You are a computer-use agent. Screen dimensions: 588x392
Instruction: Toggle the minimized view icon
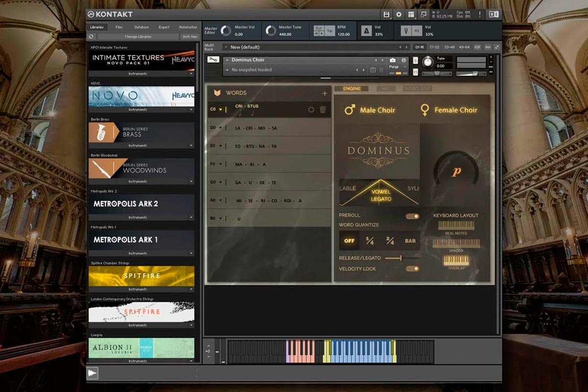pos(423,15)
